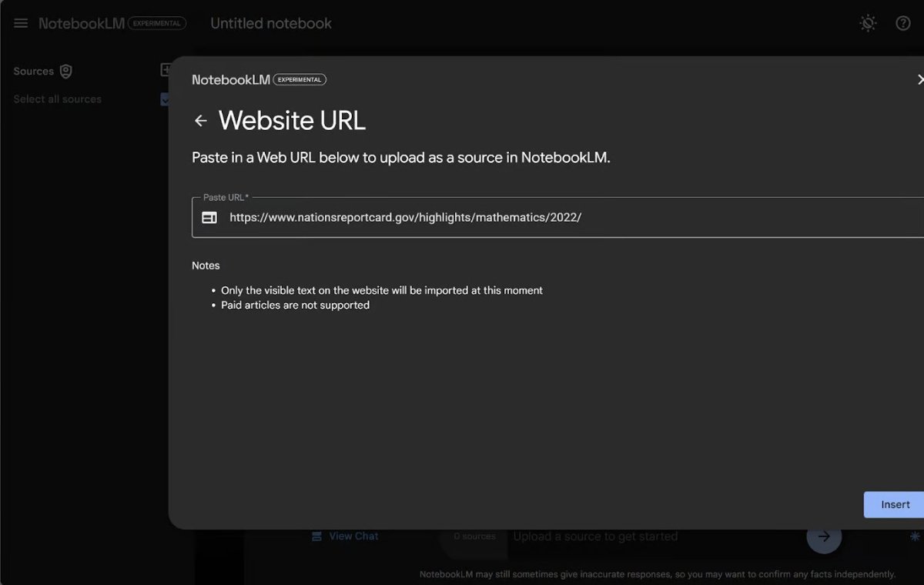Click the back arrow on the Website URL dialog

pyautogui.click(x=200, y=120)
